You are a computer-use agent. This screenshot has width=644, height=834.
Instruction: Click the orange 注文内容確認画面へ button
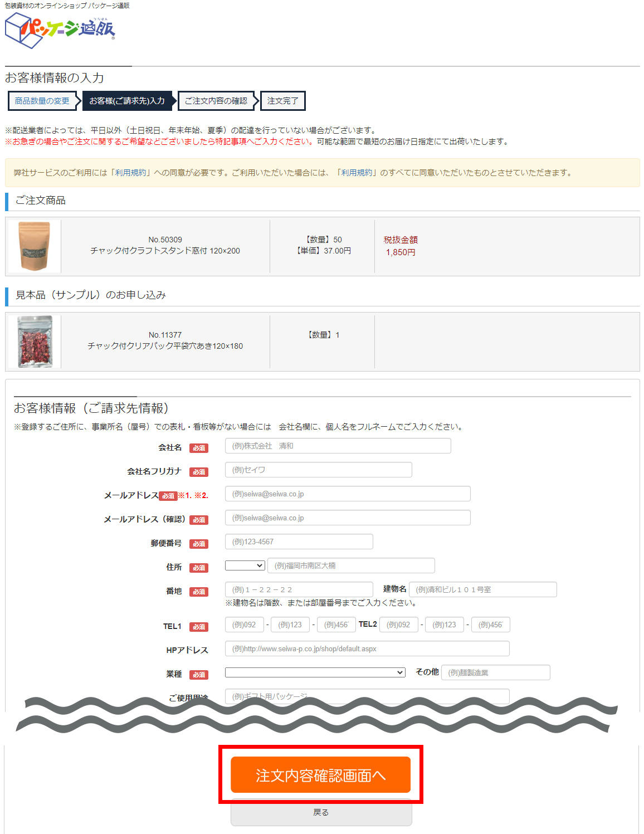tap(321, 775)
